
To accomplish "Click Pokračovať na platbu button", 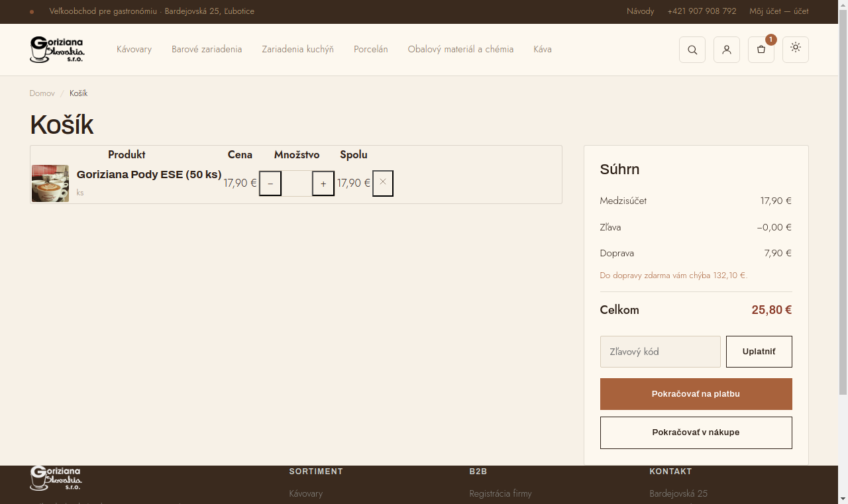I will [x=696, y=394].
